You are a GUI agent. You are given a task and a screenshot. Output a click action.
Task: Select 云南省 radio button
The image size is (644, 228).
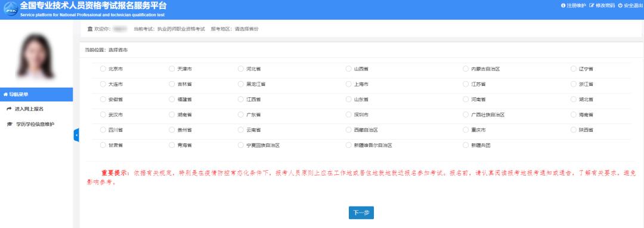pos(241,130)
